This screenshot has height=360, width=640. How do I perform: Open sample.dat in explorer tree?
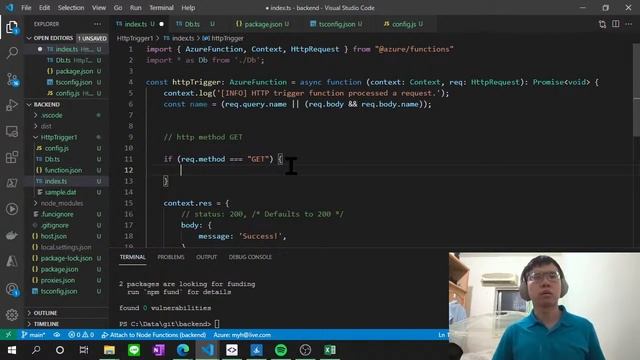pyautogui.click(x=60, y=192)
